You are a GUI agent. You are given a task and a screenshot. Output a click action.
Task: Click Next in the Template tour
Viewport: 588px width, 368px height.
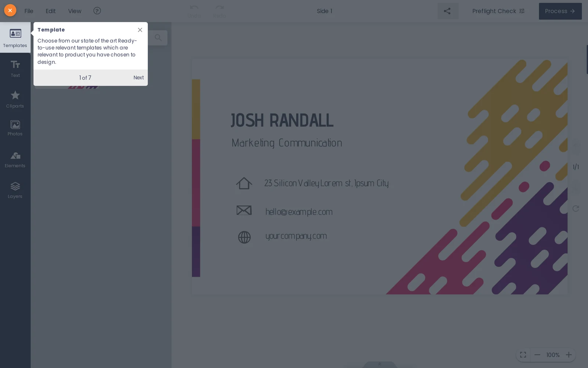click(139, 78)
